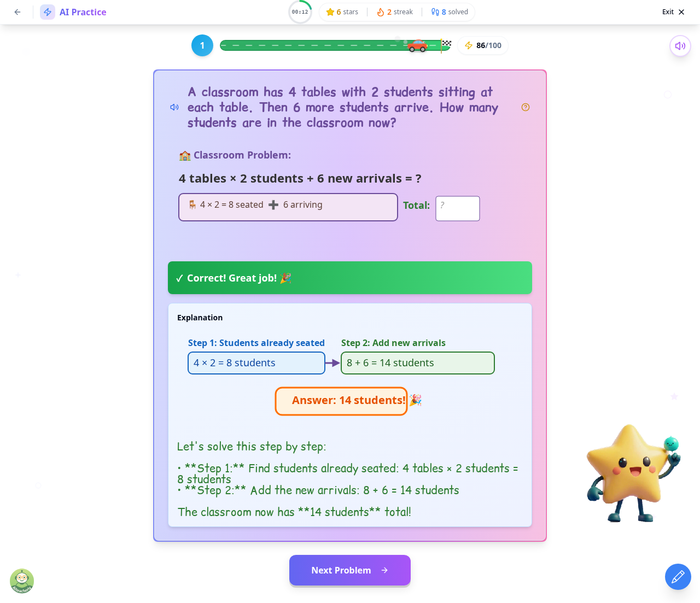Click the equation "4 tables × 2 students + 6 new arrivals = ?"

(x=300, y=178)
